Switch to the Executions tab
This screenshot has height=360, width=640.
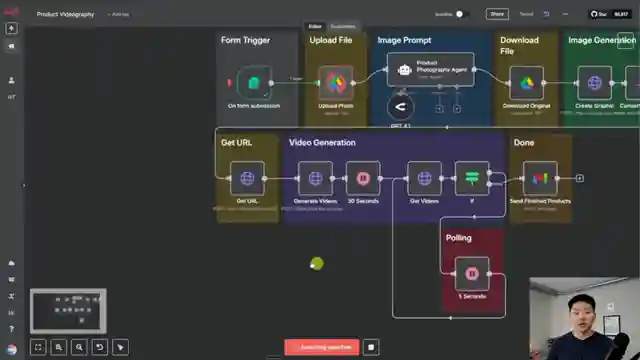342,26
